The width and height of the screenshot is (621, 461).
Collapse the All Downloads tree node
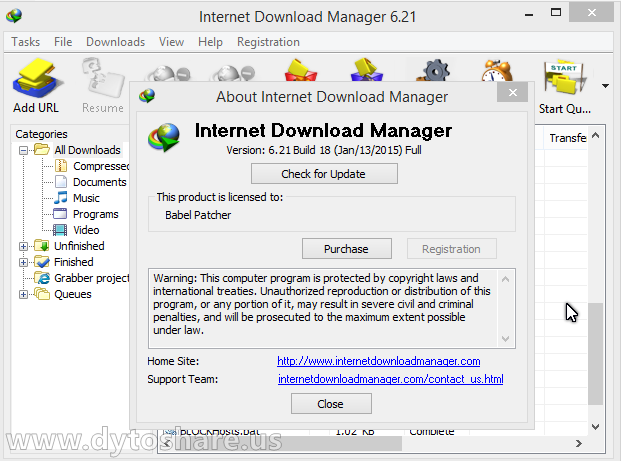(23, 150)
